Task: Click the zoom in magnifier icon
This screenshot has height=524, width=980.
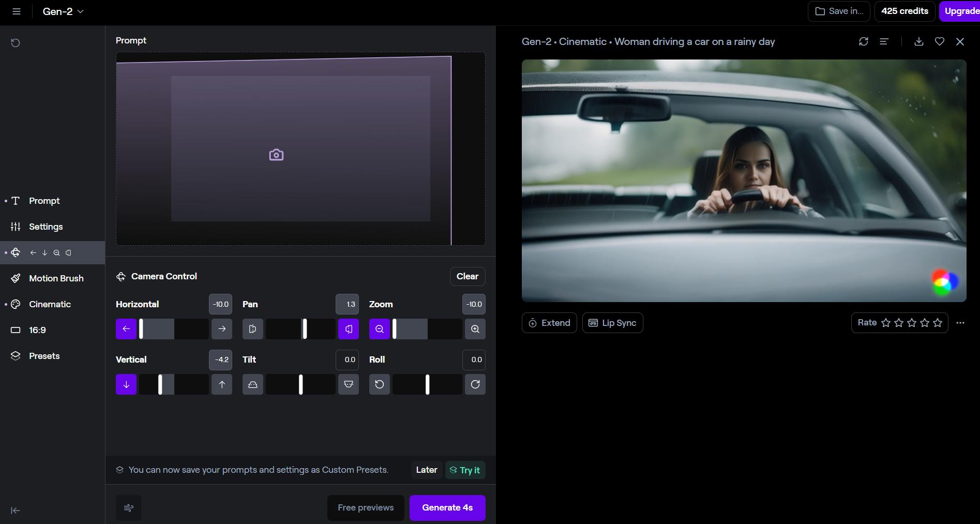Action: 475,329
